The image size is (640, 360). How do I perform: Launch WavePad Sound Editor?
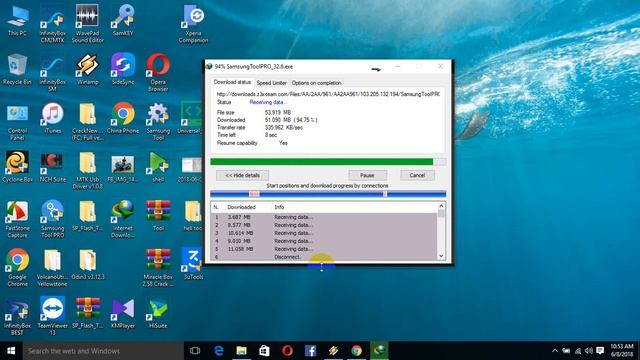pyautogui.click(x=87, y=24)
